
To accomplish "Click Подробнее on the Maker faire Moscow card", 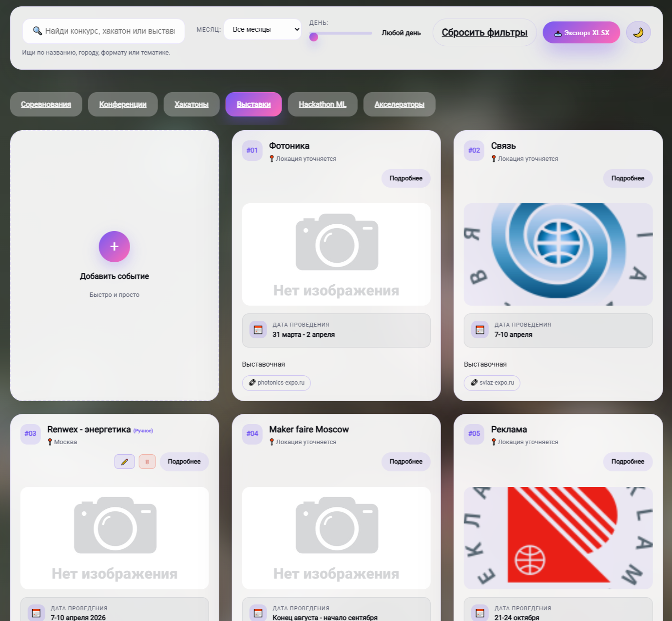I will (406, 462).
